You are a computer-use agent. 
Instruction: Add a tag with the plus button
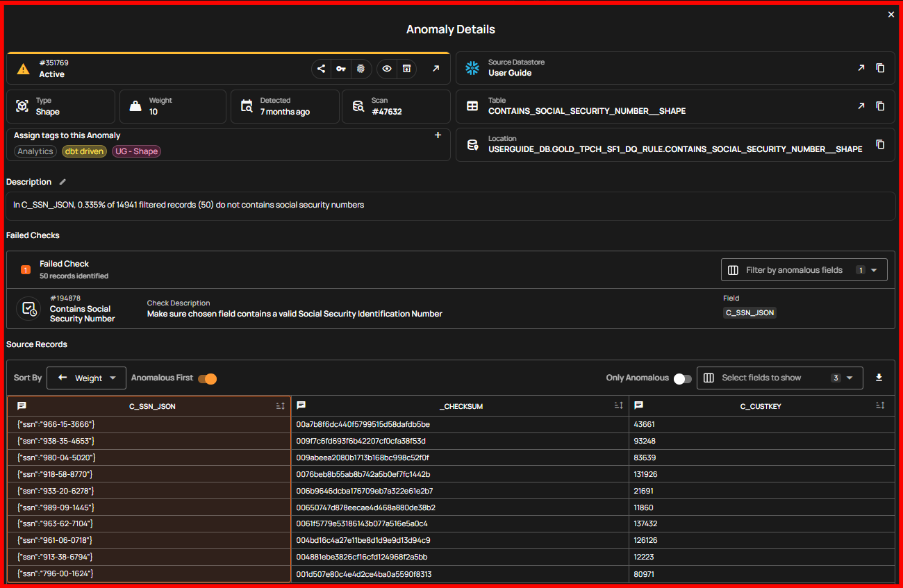438,135
